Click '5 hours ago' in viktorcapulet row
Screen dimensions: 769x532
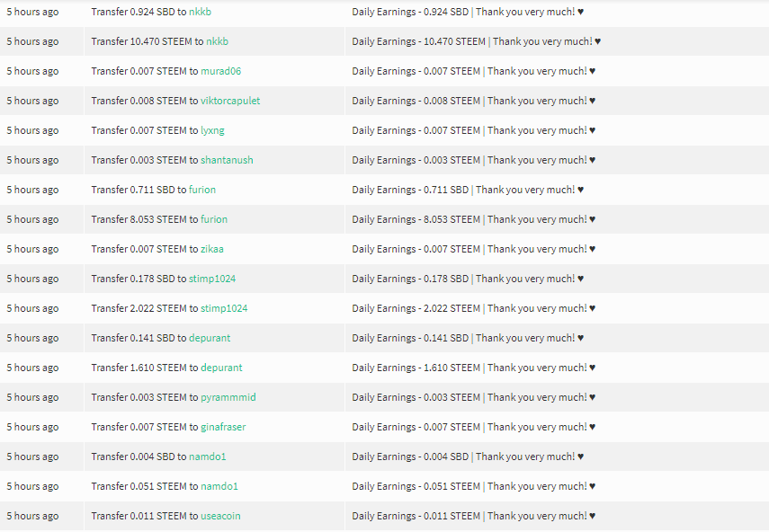coord(33,101)
